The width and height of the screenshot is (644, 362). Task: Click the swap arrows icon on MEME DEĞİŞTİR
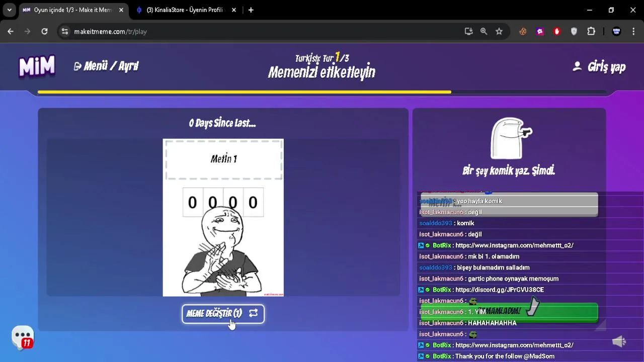click(253, 313)
